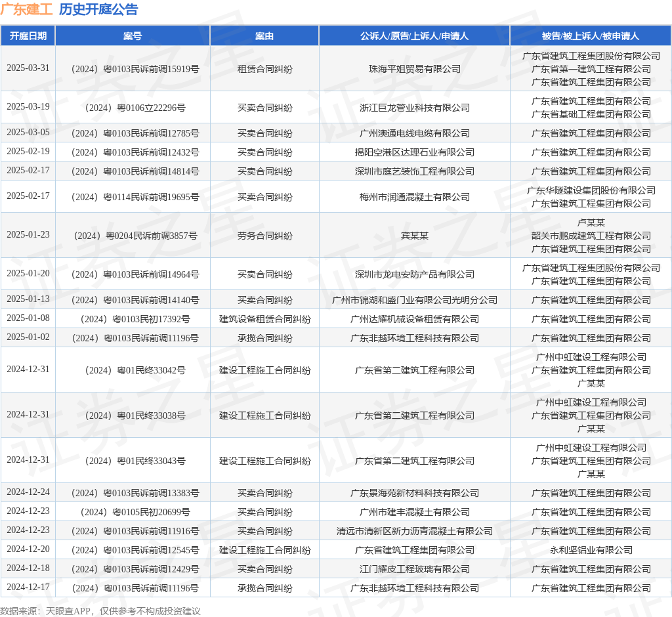Image resolution: width=672 pixels, height=617 pixels.
Task: Select the 被告/被上诉人/被申请人 column header
Action: click(x=591, y=36)
